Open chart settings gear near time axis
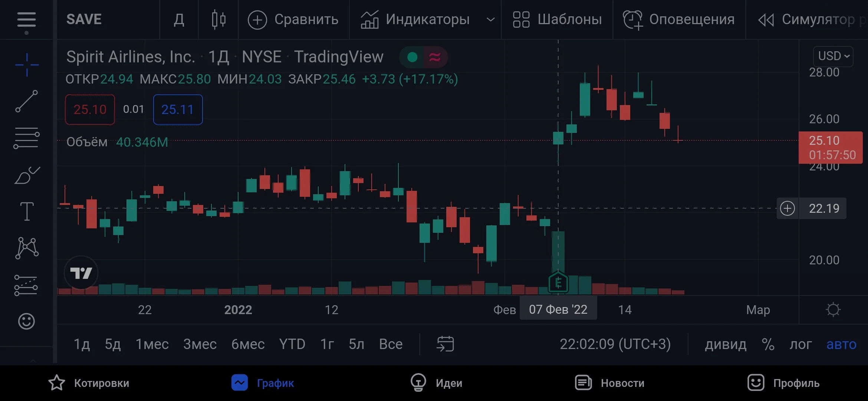Viewport: 868px width, 401px height. 833,309
